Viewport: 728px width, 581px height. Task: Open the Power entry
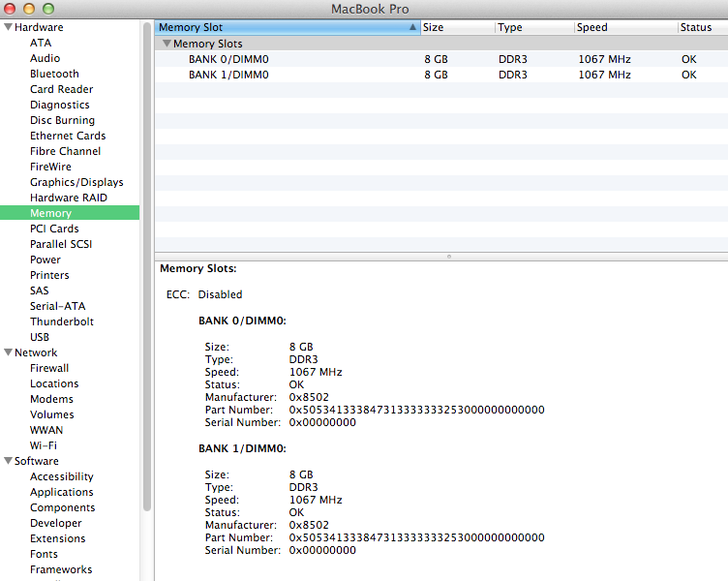point(45,260)
